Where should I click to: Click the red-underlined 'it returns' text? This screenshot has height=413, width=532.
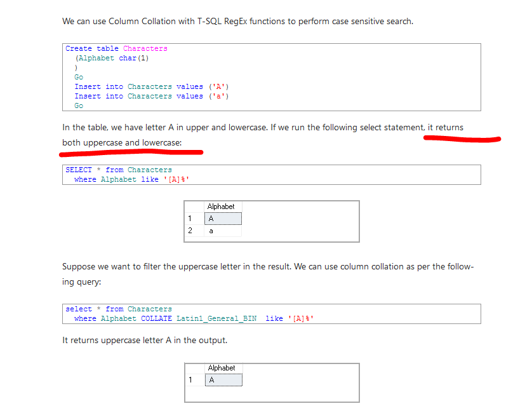click(445, 127)
